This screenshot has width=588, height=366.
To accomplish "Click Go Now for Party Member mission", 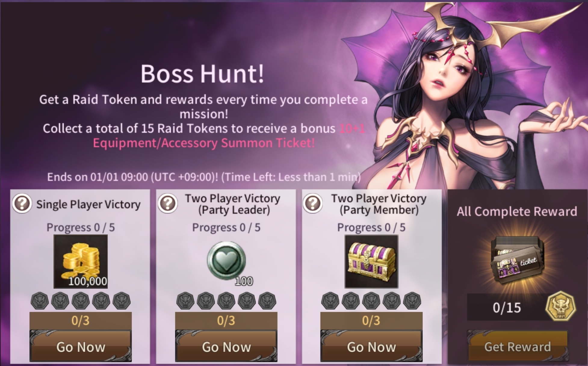I will (371, 346).
